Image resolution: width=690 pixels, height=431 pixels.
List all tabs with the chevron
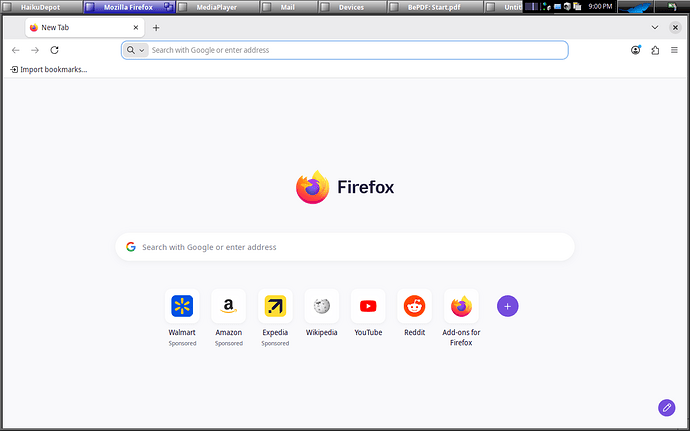point(655,27)
